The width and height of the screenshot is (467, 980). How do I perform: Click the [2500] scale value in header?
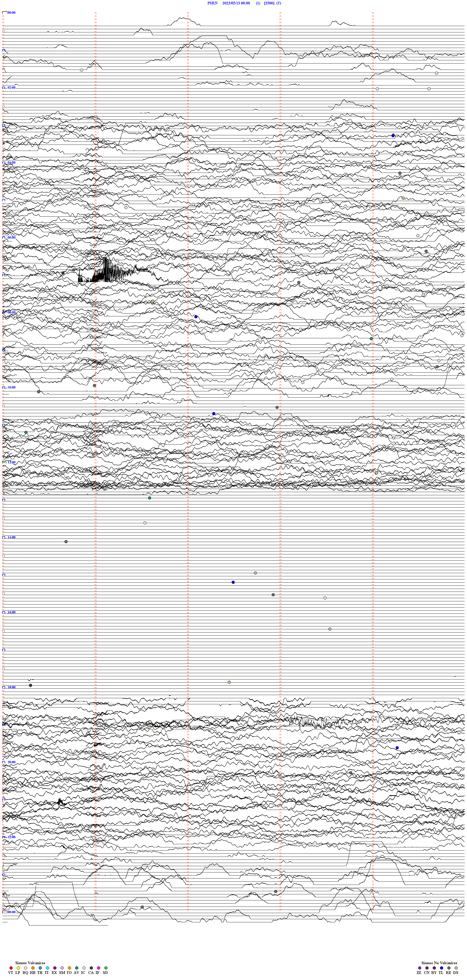pos(269,3)
